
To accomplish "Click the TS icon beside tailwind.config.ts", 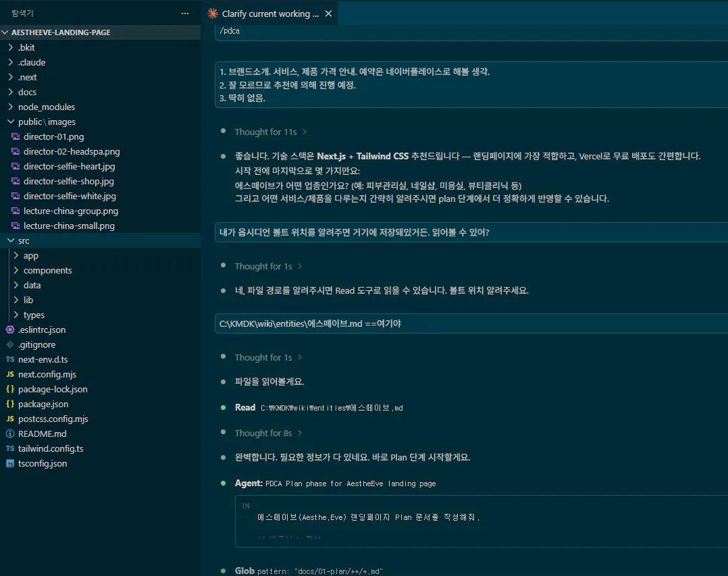I will pyautogui.click(x=10, y=448).
